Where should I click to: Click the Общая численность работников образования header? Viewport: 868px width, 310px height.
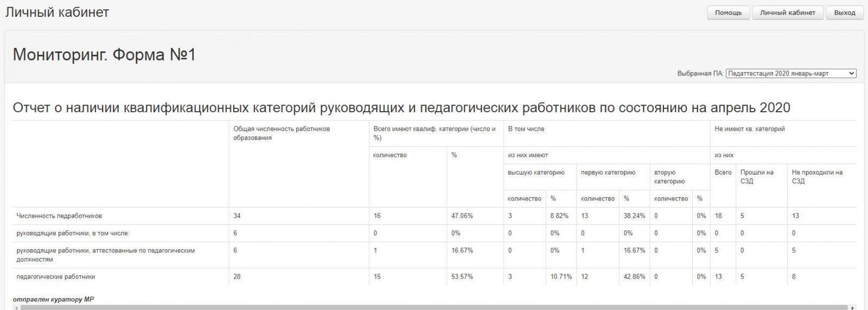point(282,133)
